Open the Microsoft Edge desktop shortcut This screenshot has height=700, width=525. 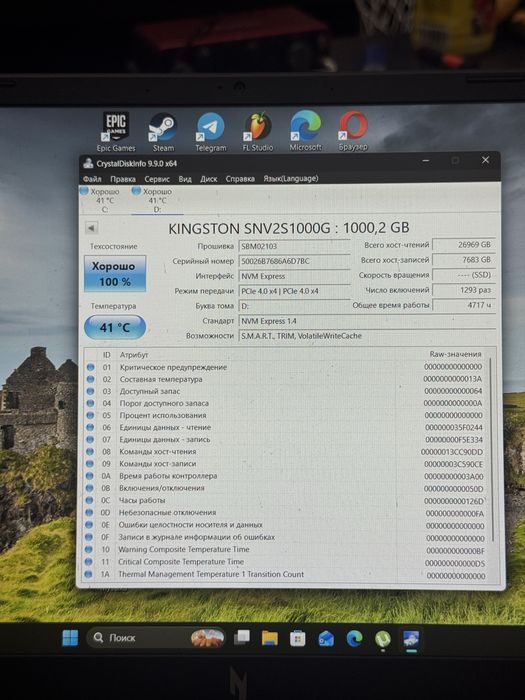tap(305, 131)
